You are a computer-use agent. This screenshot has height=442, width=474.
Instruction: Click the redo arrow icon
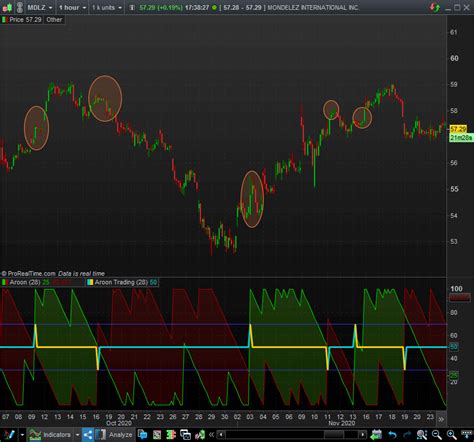pyautogui.click(x=407, y=435)
